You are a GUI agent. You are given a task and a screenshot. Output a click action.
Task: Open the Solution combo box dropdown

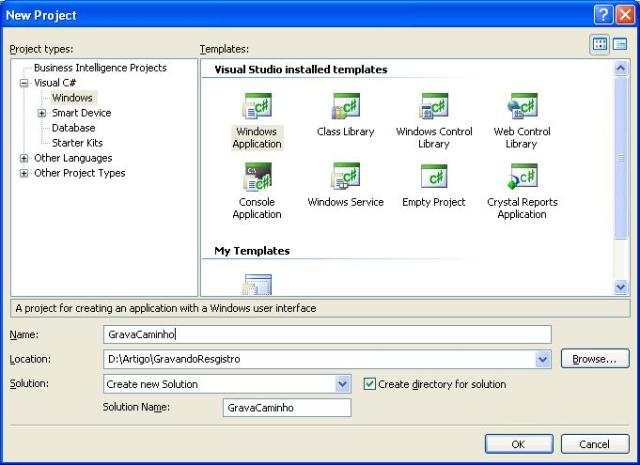pyautogui.click(x=343, y=384)
